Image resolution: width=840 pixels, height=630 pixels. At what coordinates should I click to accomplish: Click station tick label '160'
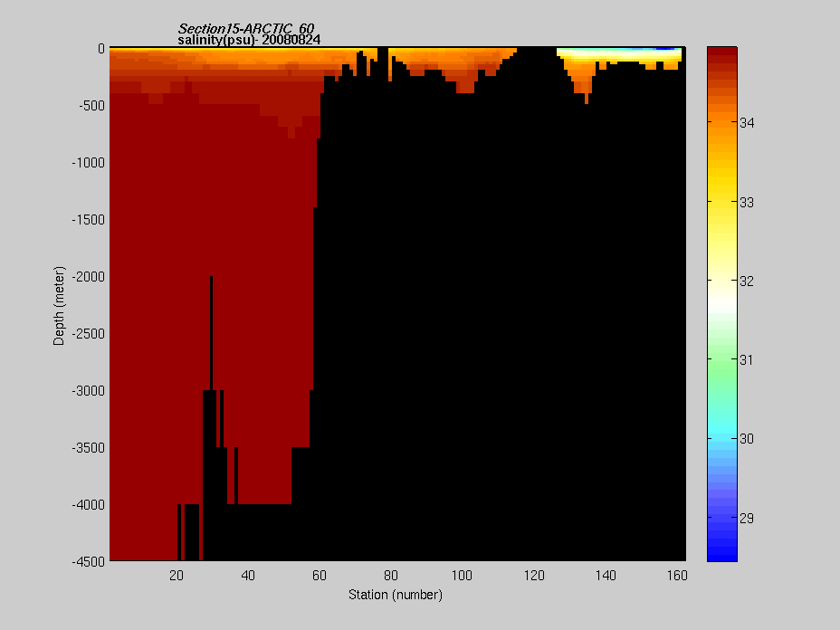point(677,576)
